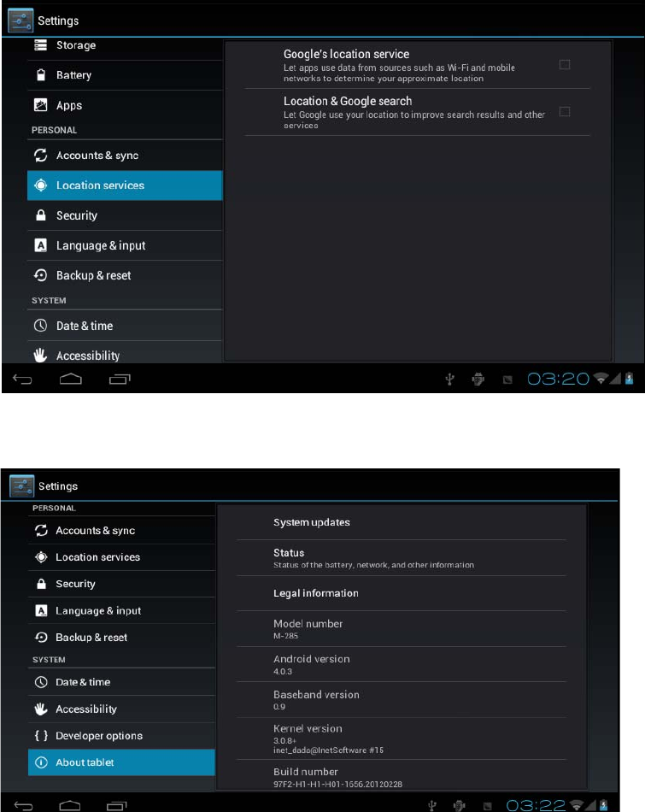Click Android debug icon near 03:20 clock
The width and height of the screenshot is (645, 812).
point(478,380)
